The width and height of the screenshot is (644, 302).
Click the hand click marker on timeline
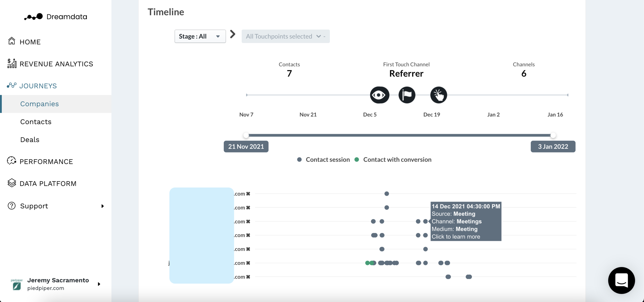[438, 95]
